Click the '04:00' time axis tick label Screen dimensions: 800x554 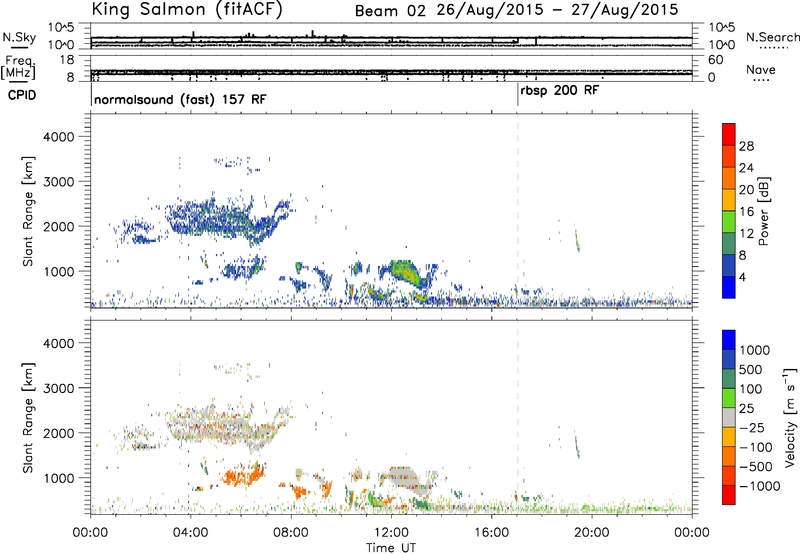pyautogui.click(x=191, y=533)
